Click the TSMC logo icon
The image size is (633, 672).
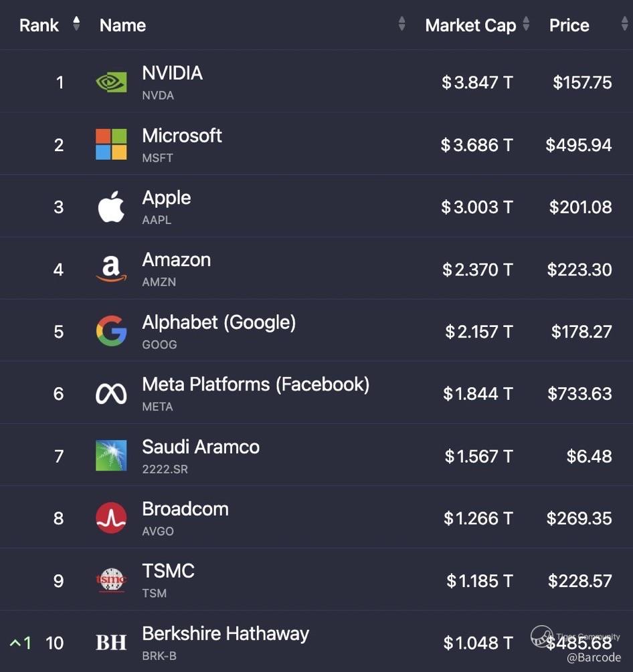[x=111, y=580]
